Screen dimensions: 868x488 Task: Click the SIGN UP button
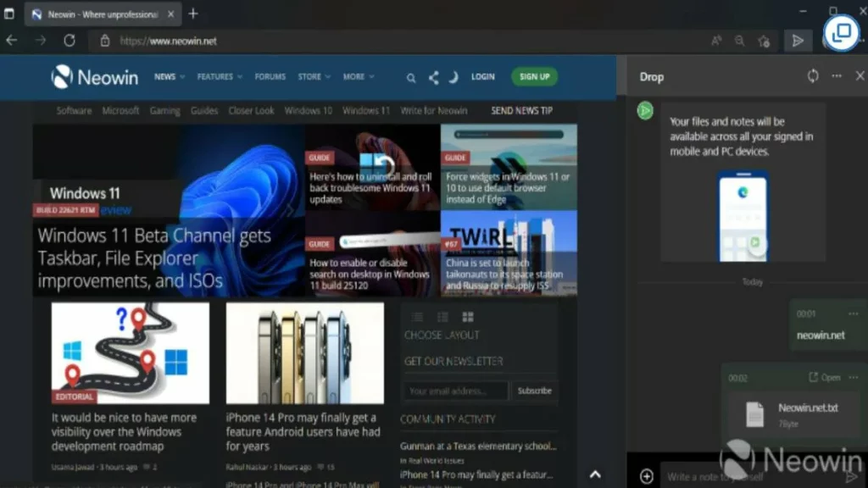point(534,76)
